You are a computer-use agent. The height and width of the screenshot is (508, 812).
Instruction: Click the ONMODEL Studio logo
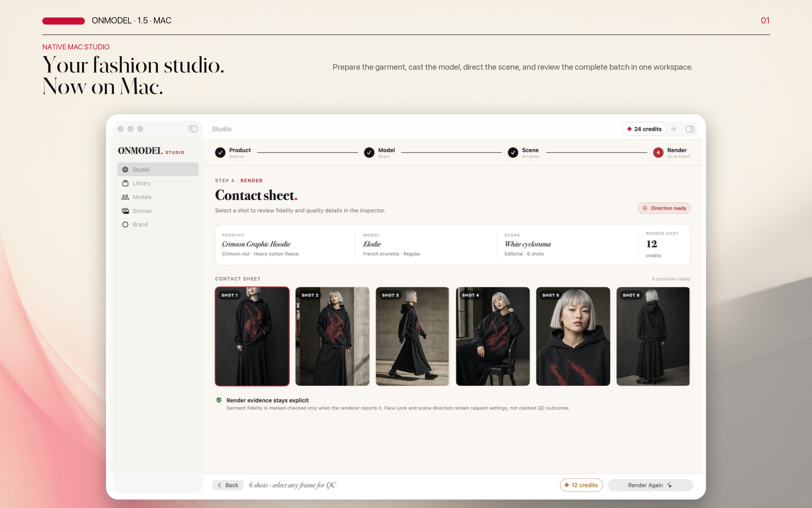click(x=151, y=151)
